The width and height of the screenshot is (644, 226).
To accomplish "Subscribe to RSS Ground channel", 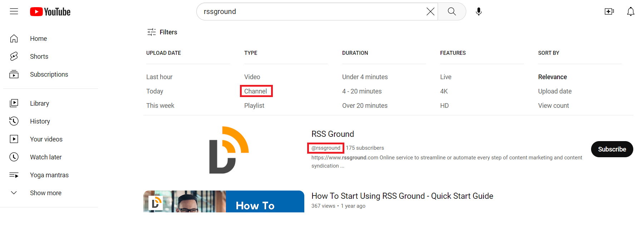I will pos(612,149).
